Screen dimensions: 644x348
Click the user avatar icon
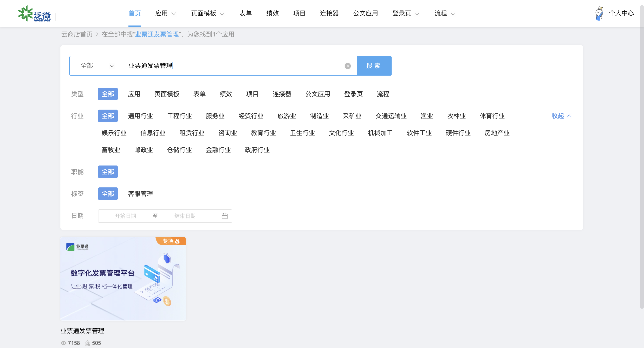[599, 13]
